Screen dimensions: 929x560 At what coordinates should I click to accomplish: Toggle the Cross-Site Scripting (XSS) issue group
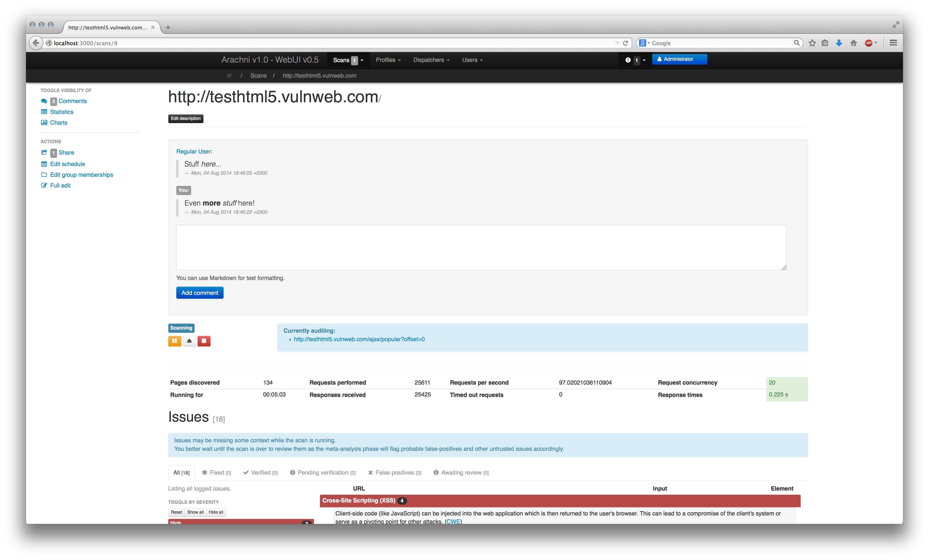[560, 501]
